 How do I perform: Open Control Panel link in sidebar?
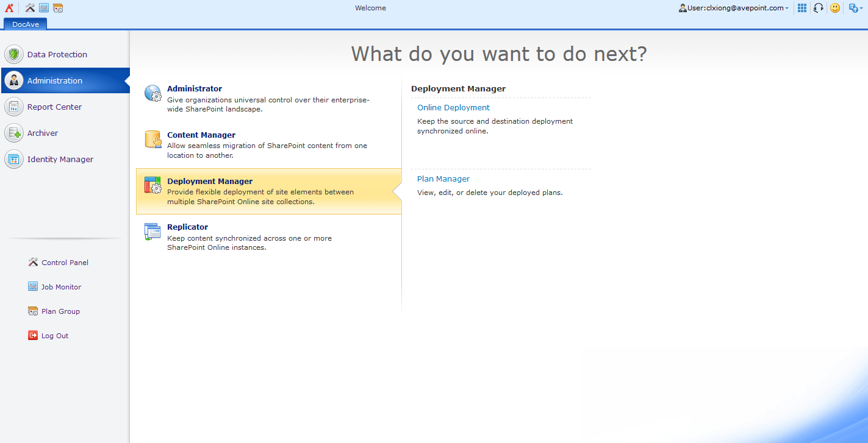point(65,263)
